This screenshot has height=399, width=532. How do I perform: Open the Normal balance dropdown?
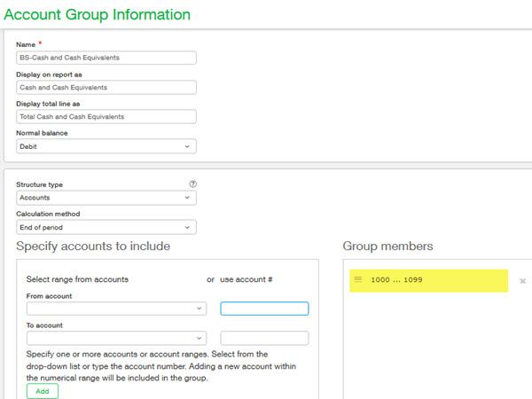(x=106, y=146)
